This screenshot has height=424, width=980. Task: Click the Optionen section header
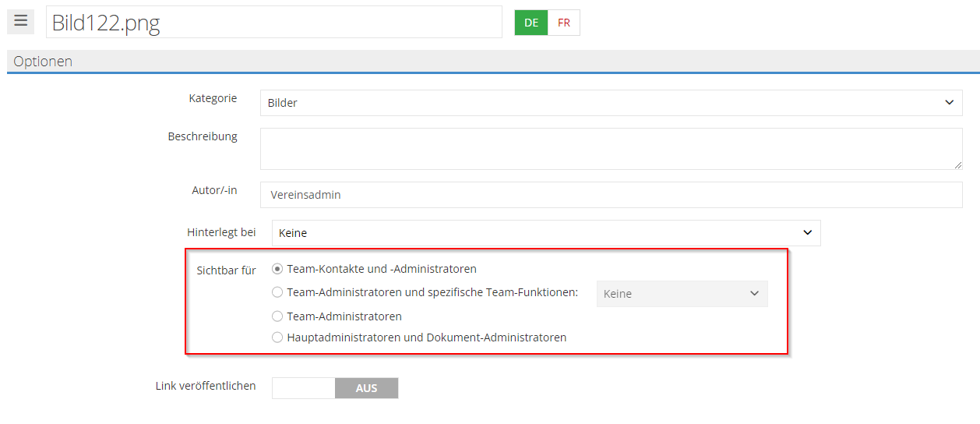tap(44, 62)
